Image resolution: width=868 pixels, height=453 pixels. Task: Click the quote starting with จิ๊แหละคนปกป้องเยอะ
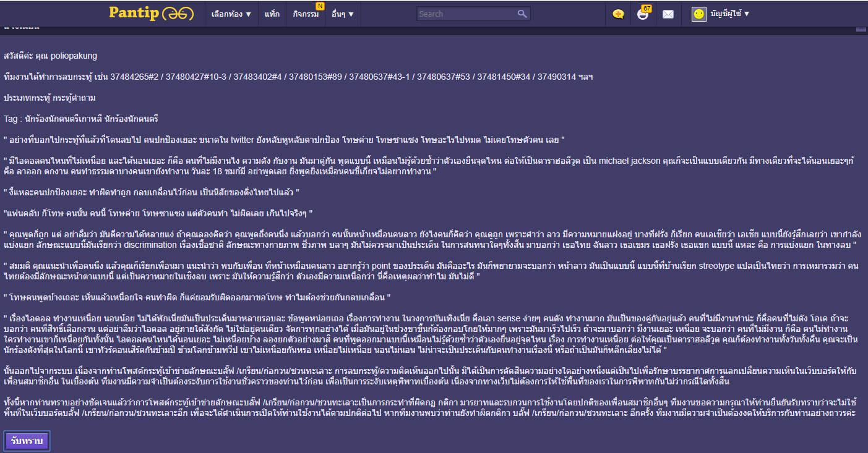tap(152, 192)
